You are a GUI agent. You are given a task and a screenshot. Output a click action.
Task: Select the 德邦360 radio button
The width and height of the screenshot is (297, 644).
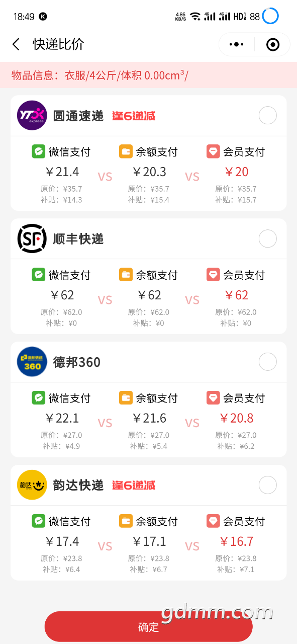267,362
